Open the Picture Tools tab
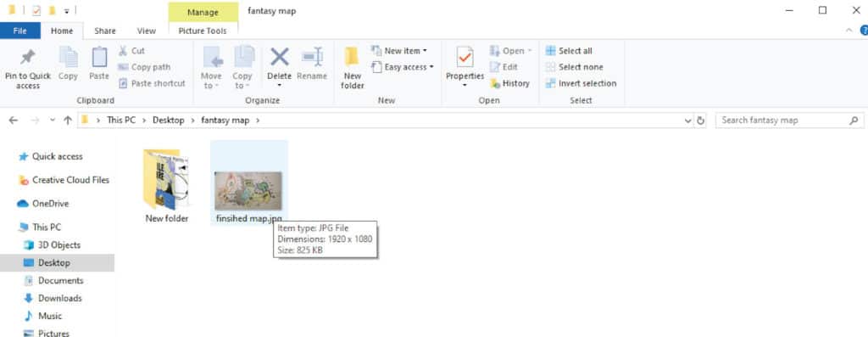The height and width of the screenshot is (337, 868). 203,31
